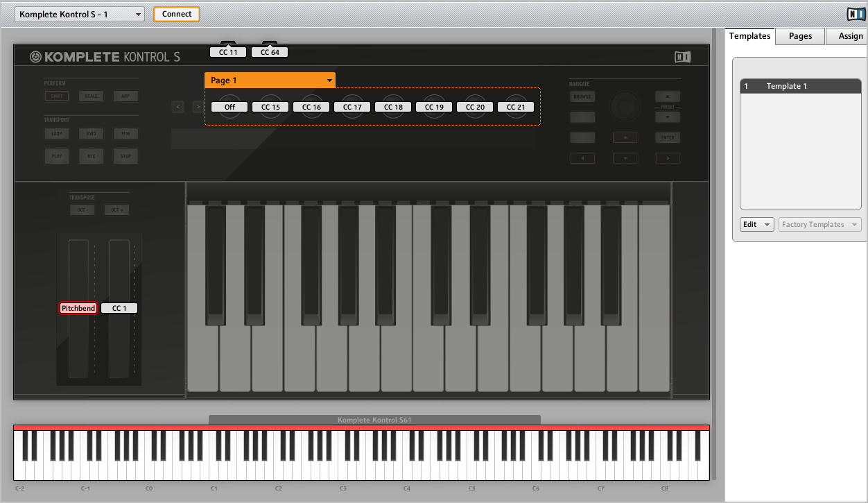Click the red-tinted Navigate up arrow button
This screenshot has height=503, width=868.
coord(625,137)
